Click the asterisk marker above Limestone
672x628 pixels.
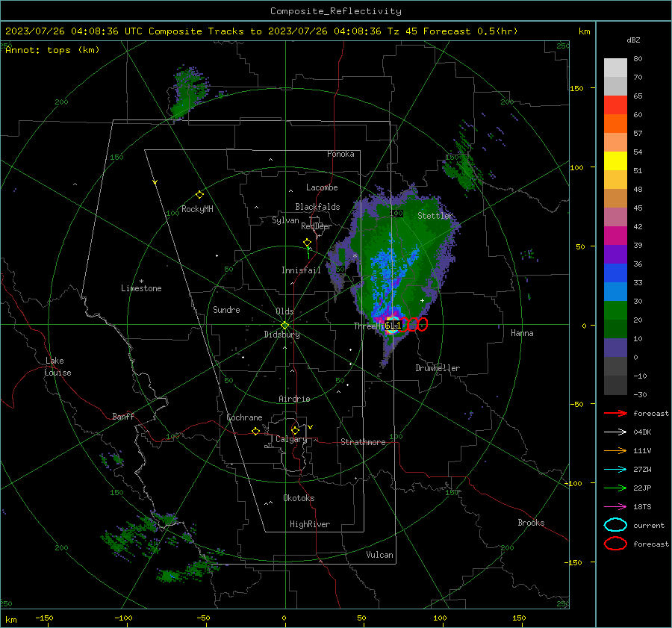point(141,282)
